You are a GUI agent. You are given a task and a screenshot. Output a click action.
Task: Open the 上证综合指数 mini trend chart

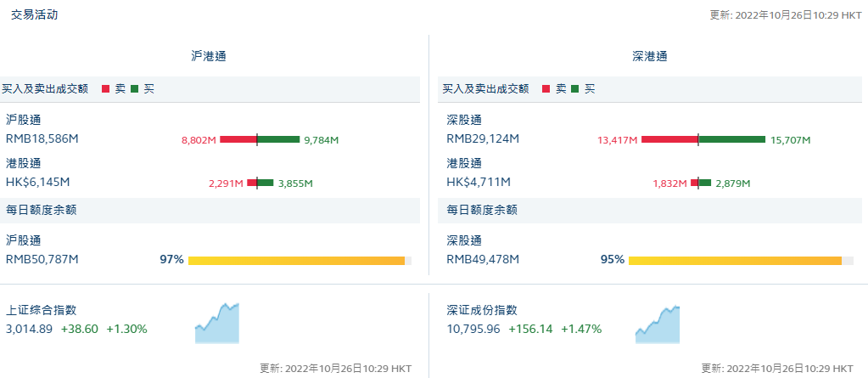[217, 324]
